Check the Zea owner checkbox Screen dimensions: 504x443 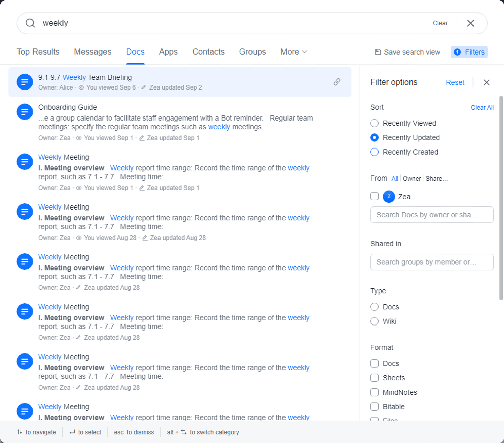374,196
